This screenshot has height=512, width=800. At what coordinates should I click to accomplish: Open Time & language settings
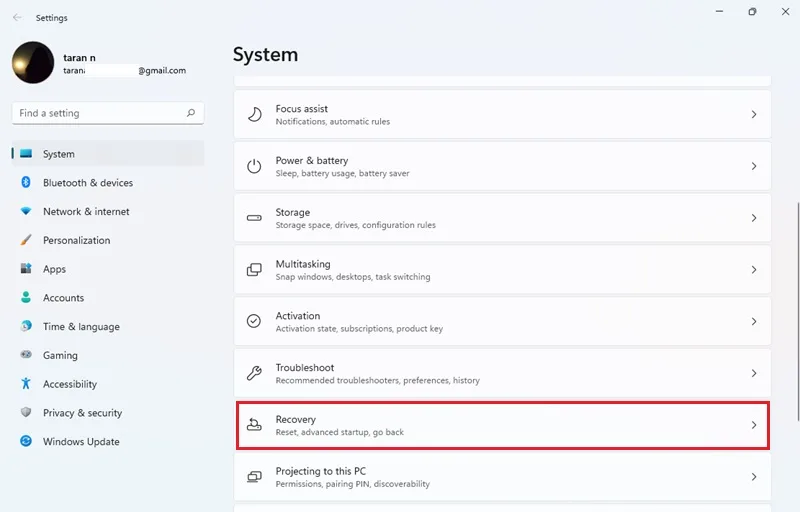(x=108, y=326)
